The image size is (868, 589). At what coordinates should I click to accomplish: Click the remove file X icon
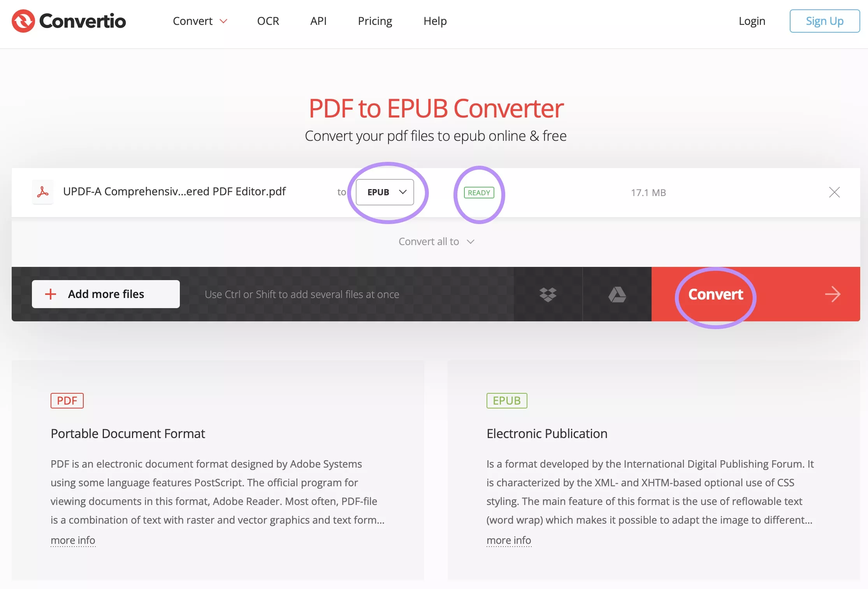pyautogui.click(x=834, y=192)
